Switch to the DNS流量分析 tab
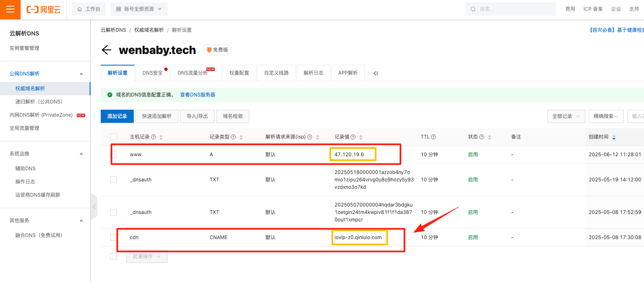644x282 pixels. point(196,73)
